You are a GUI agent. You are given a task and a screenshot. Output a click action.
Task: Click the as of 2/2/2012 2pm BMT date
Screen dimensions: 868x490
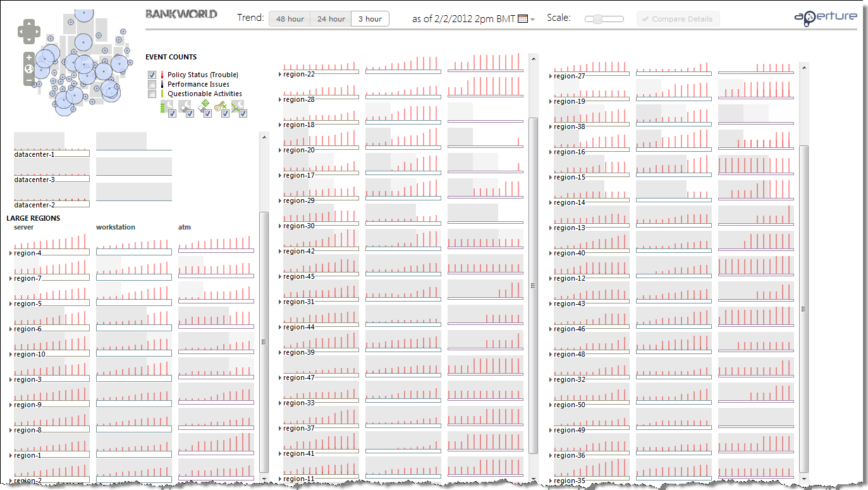pyautogui.click(x=464, y=19)
